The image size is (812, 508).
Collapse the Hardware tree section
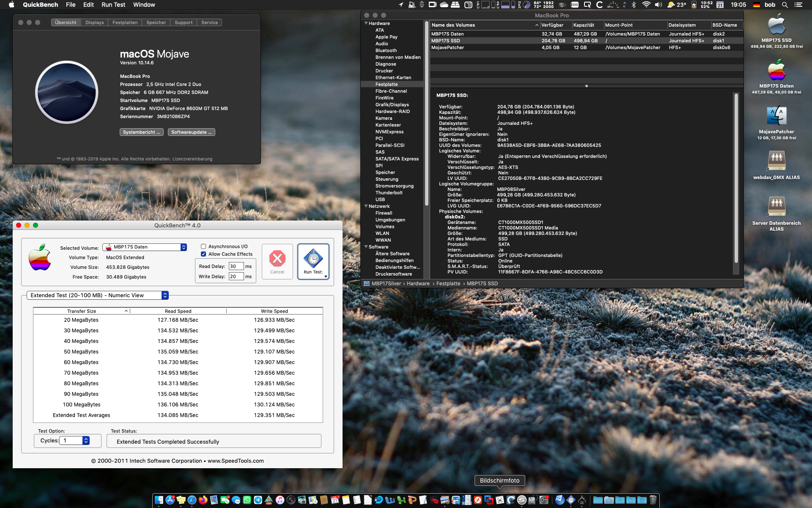(366, 23)
